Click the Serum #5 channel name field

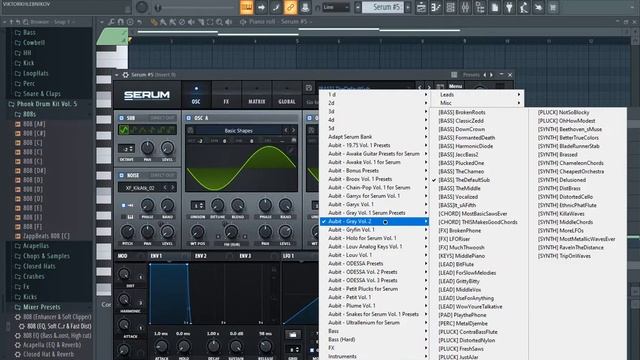pyautogui.click(x=382, y=7)
